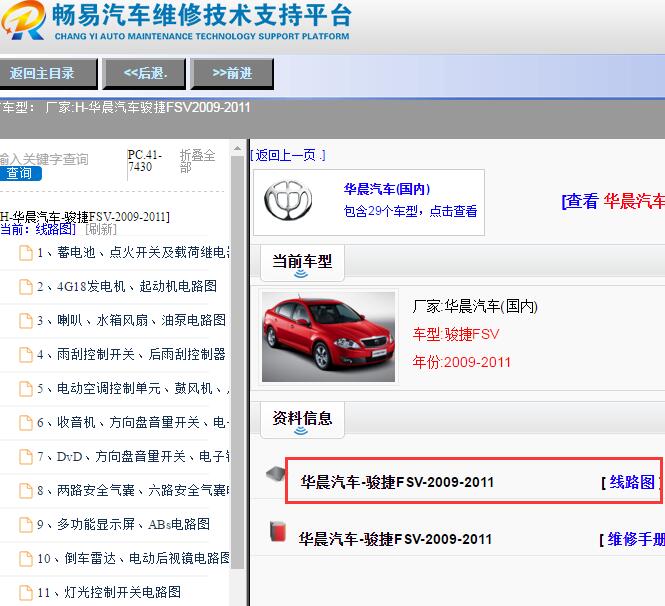Click the red 骏捷FSV car thumbnail
Image resolution: width=665 pixels, height=606 pixels.
coord(328,337)
